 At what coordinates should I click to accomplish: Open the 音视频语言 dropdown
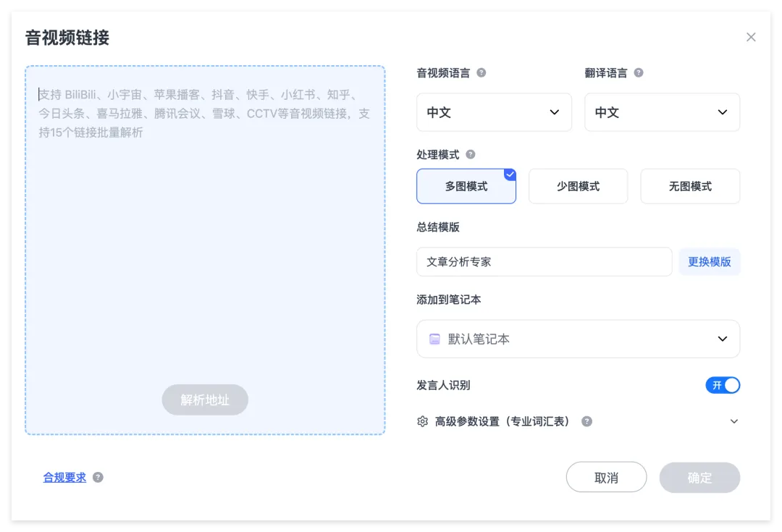point(494,112)
